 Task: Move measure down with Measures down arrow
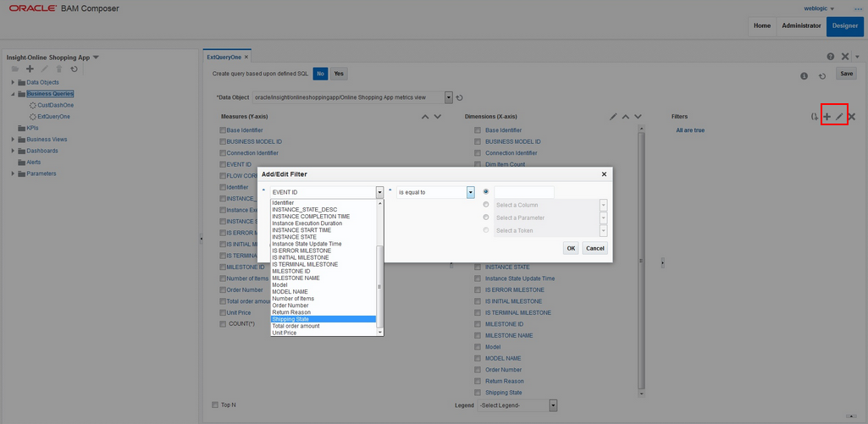(x=437, y=117)
